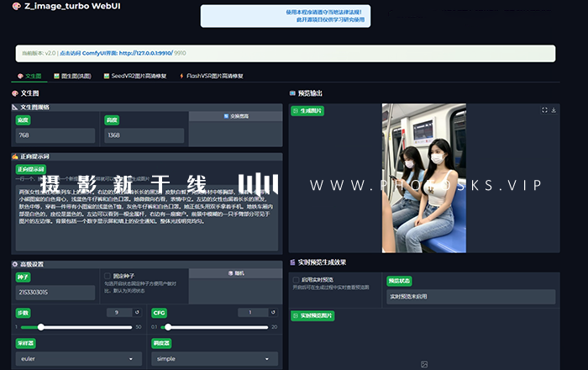
Task: Open the SeedVR2 图片高清修复 tab
Action: tap(134, 76)
